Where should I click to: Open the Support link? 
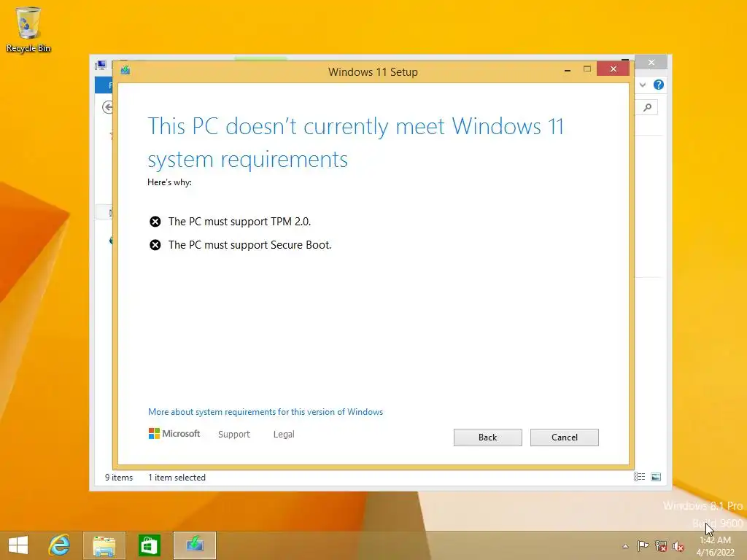(234, 435)
